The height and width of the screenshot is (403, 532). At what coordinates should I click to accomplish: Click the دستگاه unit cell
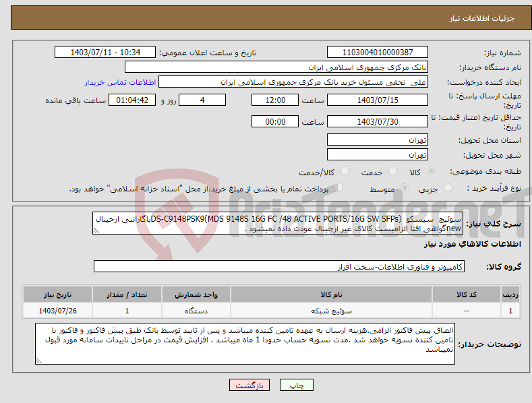(196, 311)
